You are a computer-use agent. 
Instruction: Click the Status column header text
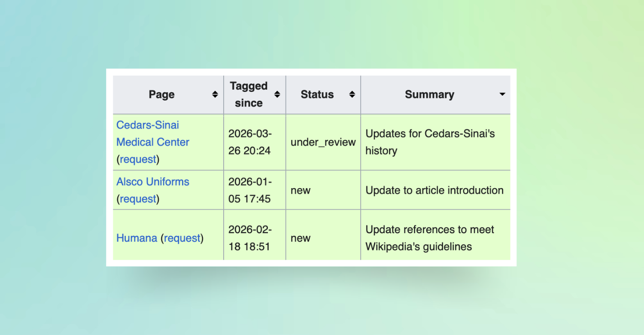[317, 94]
